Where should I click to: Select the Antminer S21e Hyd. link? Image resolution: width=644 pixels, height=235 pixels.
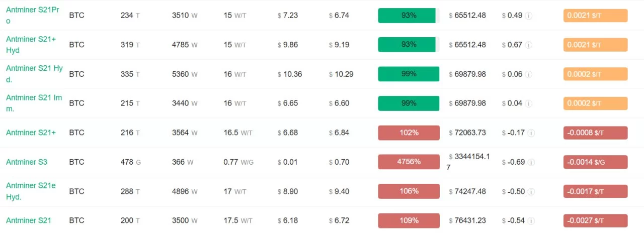tap(31, 191)
